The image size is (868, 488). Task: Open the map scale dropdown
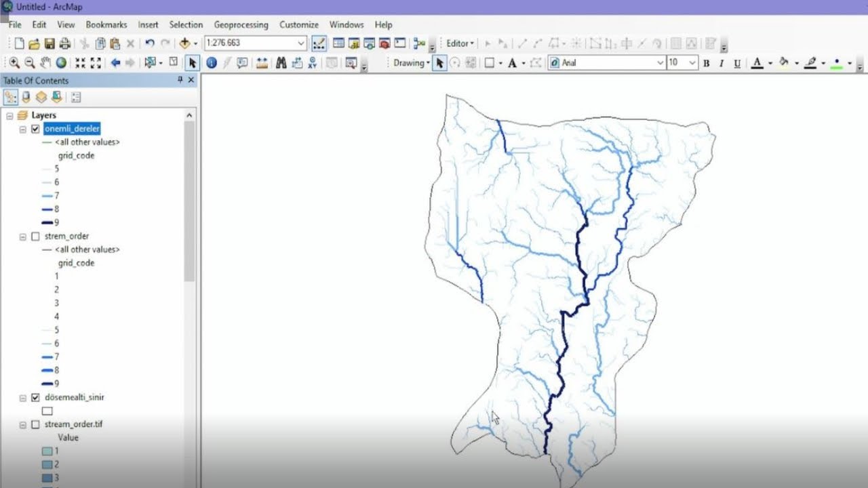point(301,43)
